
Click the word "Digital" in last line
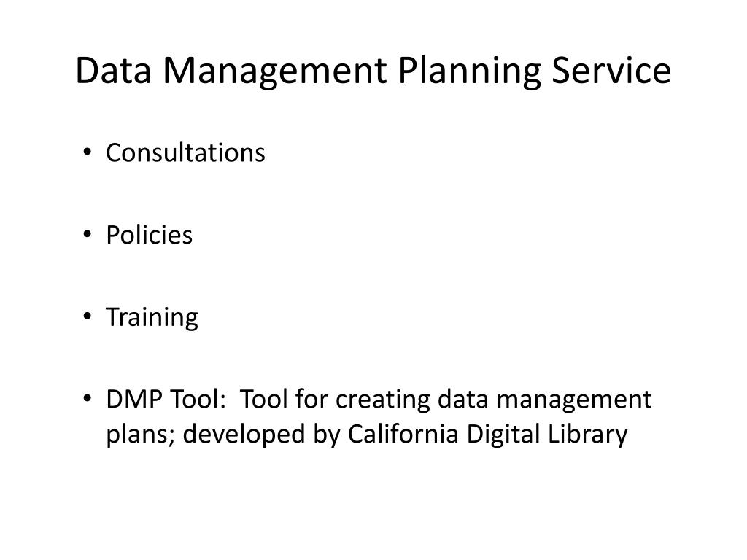click(x=503, y=436)
